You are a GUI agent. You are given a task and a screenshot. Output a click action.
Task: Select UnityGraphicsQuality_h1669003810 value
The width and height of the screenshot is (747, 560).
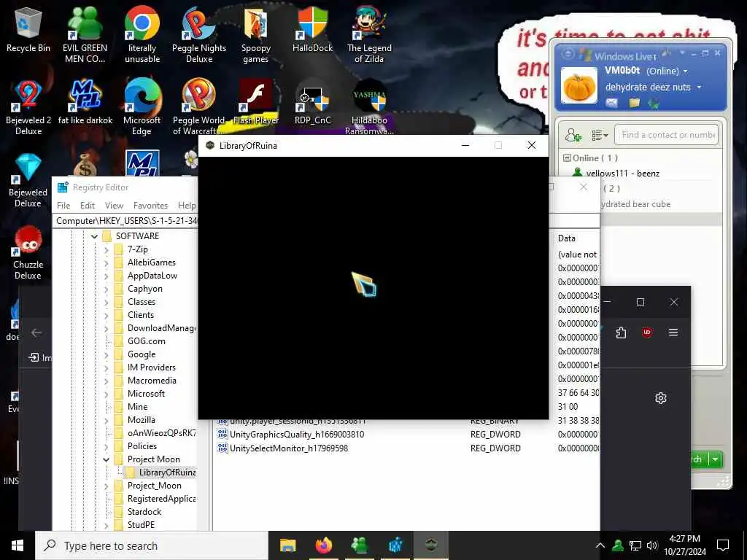pos(296,435)
